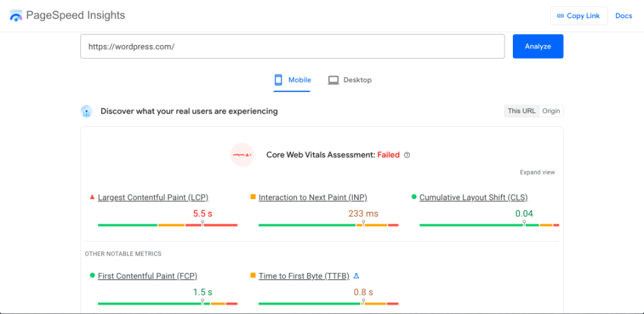The width and height of the screenshot is (644, 314).
Task: Click the link icon on Copy Link
Action: pos(560,16)
